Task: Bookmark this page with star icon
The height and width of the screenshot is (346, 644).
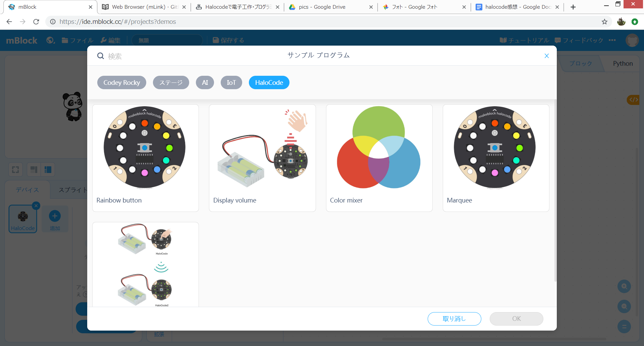Action: (x=604, y=22)
